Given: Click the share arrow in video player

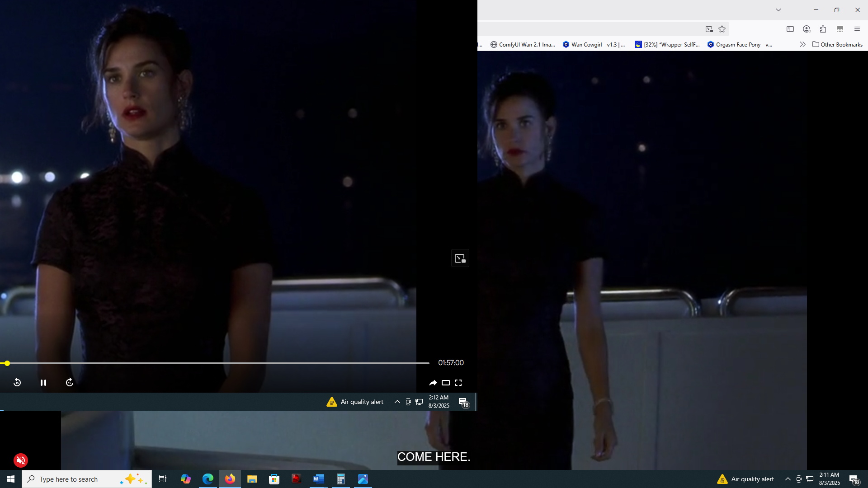Looking at the screenshot, I should pos(433,383).
